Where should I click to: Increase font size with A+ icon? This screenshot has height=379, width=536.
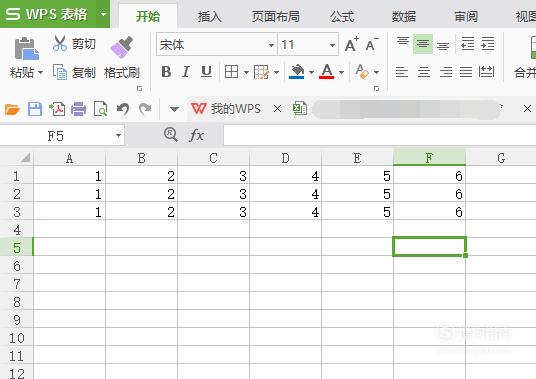tap(352, 44)
